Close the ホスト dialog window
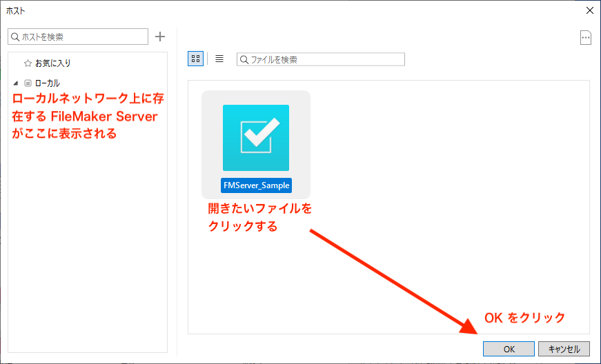Image resolution: width=601 pixels, height=364 pixels. pos(589,10)
